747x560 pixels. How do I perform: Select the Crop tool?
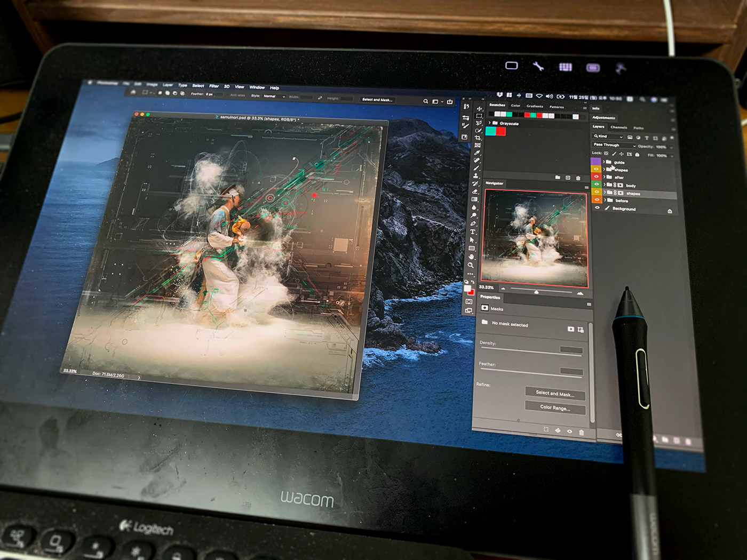(x=478, y=138)
